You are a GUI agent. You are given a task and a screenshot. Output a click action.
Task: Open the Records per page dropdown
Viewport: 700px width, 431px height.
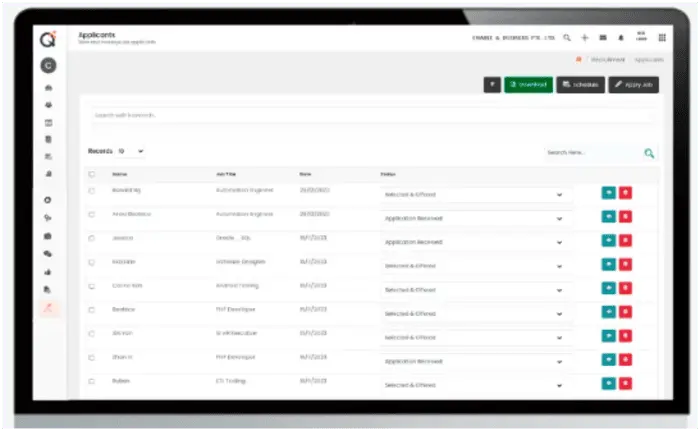tap(130, 151)
